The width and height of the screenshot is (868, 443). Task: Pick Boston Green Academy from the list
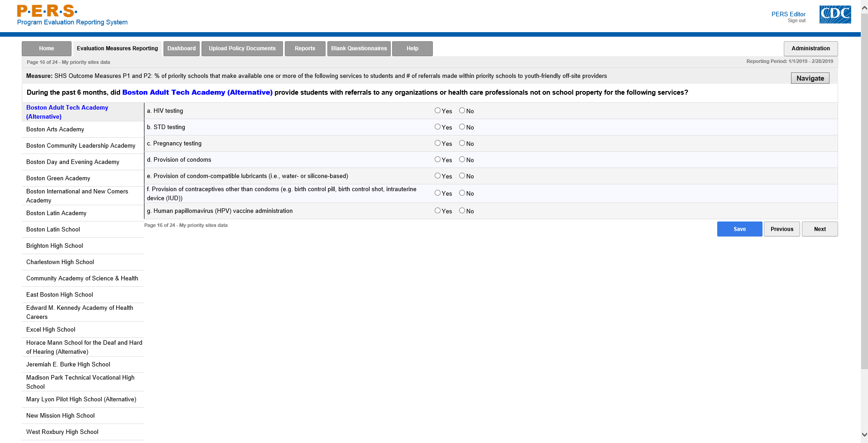83,178
